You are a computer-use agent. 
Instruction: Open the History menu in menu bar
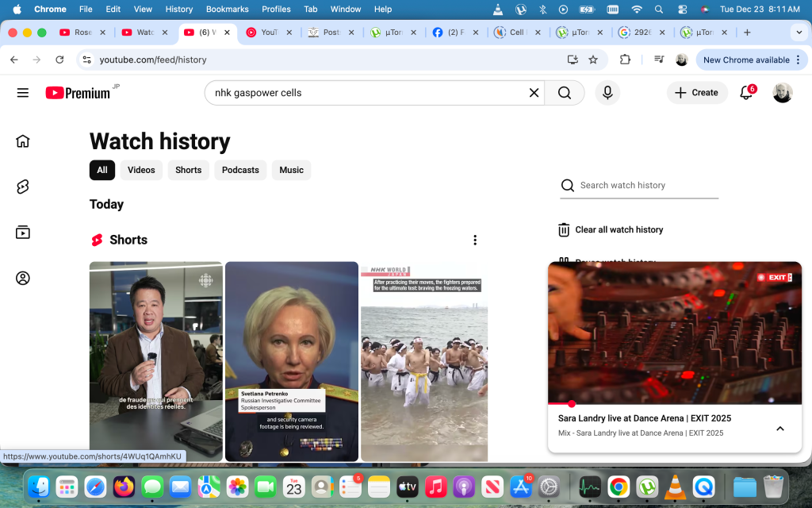[178, 10]
